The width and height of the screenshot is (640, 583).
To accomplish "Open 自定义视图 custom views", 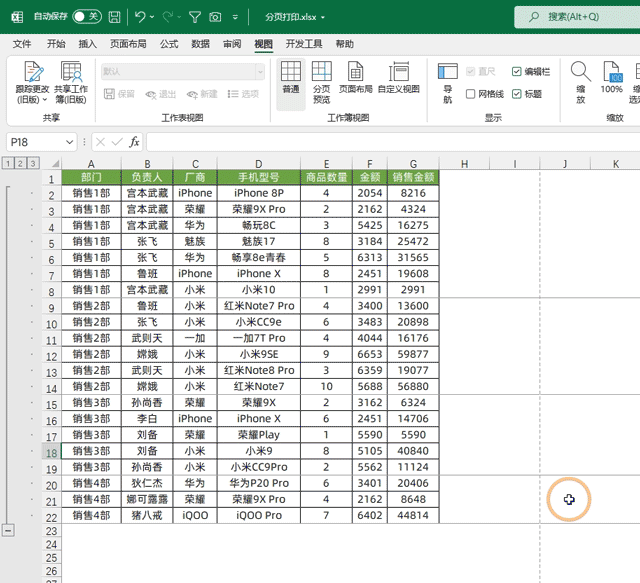I will [x=399, y=78].
